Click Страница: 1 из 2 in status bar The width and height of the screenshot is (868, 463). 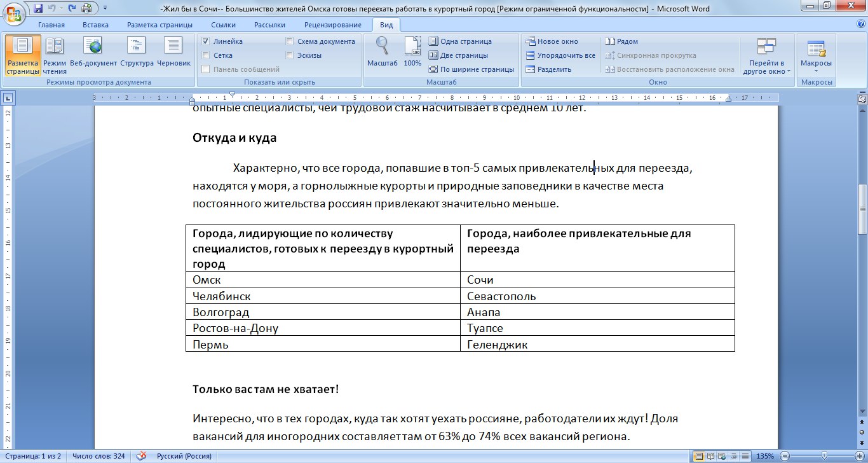(32, 456)
